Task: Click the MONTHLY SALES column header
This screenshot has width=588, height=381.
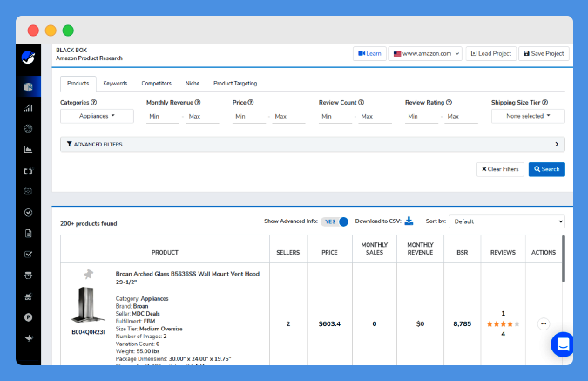Action: point(375,248)
